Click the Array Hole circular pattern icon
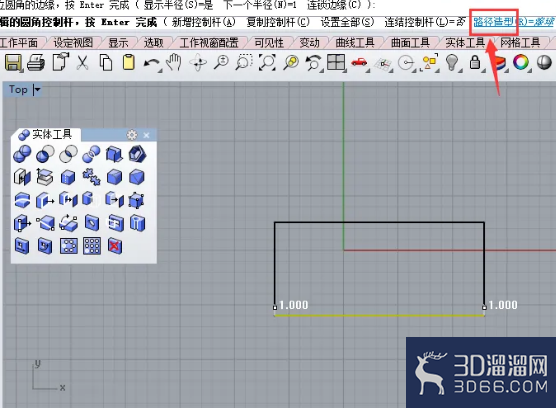The height and width of the screenshot is (408, 556). [x=68, y=246]
